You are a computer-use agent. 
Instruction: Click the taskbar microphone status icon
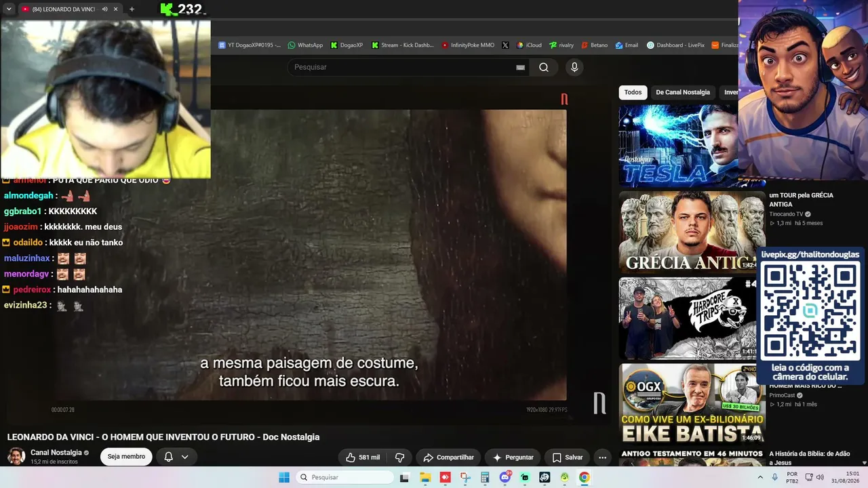point(774,477)
